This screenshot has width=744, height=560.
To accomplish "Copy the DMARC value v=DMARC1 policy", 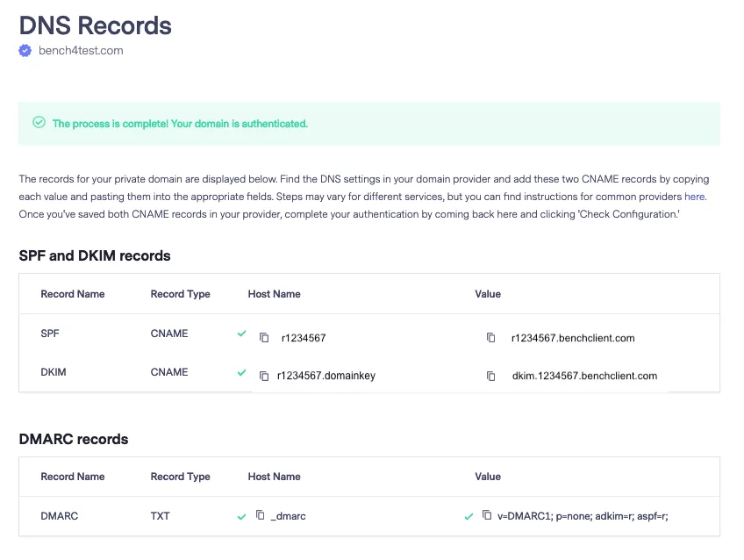I will pyautogui.click(x=487, y=515).
